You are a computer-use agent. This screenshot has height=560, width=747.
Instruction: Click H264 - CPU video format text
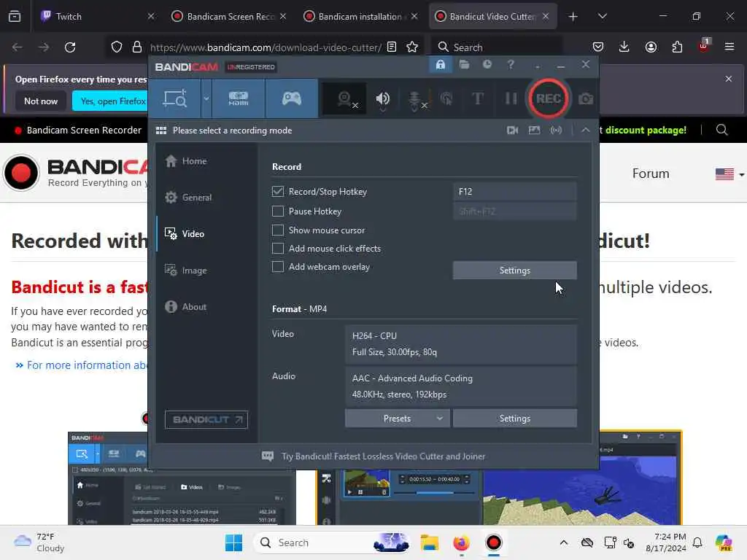[x=374, y=335]
